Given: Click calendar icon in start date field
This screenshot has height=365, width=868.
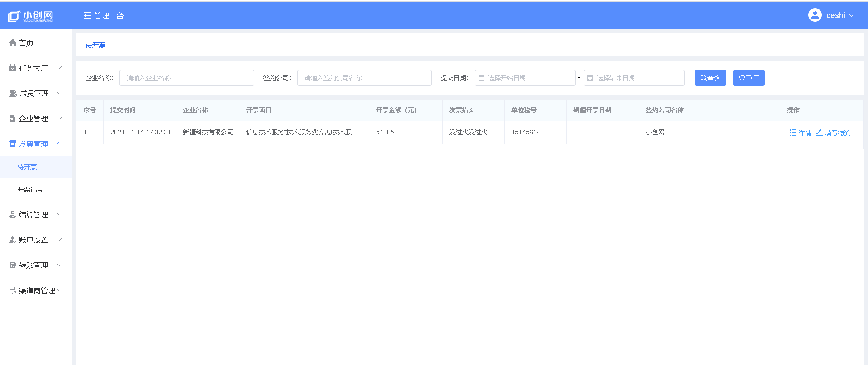Looking at the screenshot, I should click(x=482, y=78).
